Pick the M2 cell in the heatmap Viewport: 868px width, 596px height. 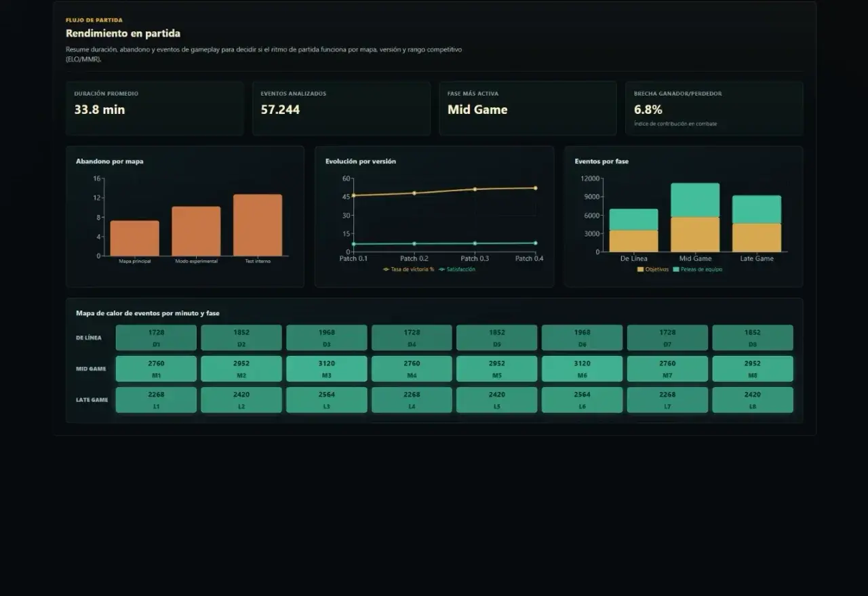[241, 369]
